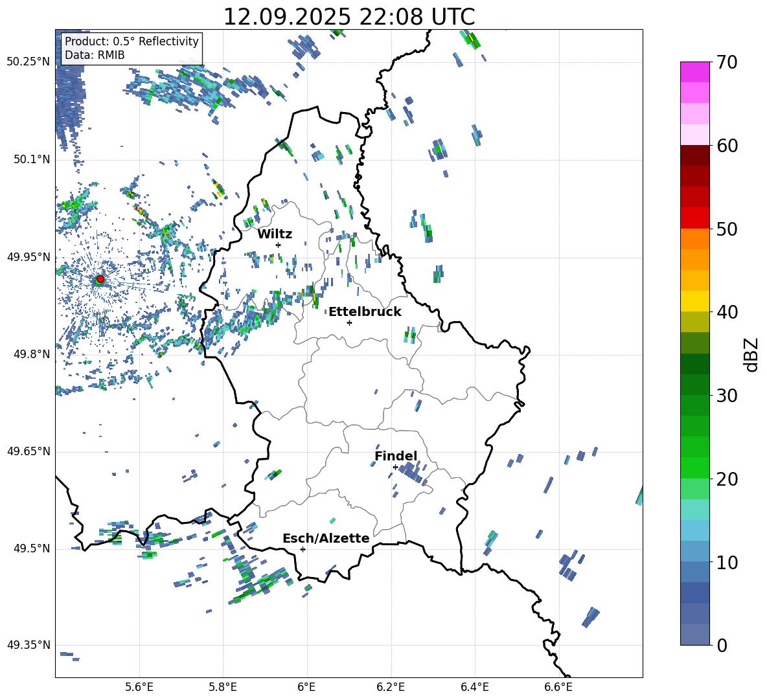Click the colorbar tick label 70
767x700 pixels.
(727, 62)
